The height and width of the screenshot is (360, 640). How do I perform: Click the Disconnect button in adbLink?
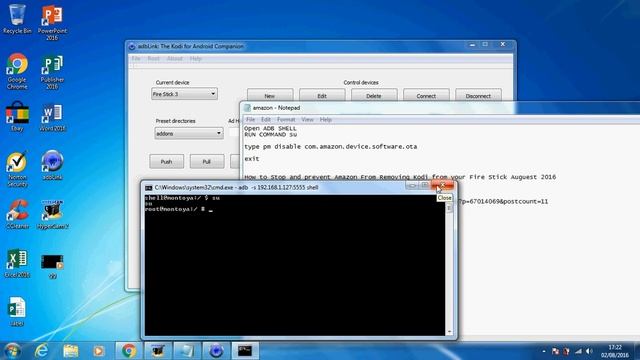[x=478, y=96]
